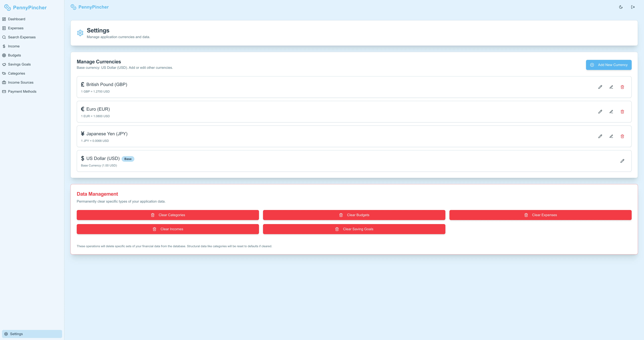This screenshot has width=644, height=340.
Task: Delete Euro with its red trash icon
Action: point(622,112)
